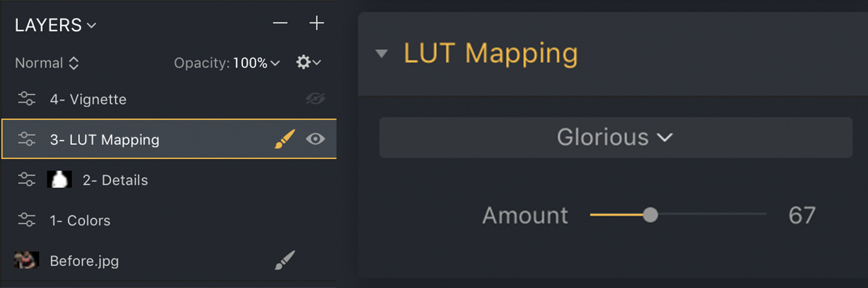Open the Glorious LUT preset dropdown
The height and width of the screenshot is (288, 868).
point(615,137)
